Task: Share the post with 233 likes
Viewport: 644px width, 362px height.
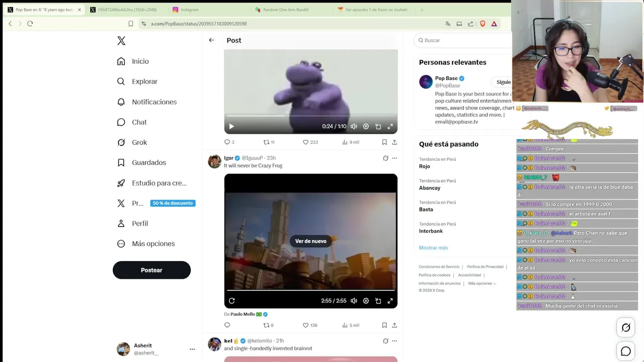Action: pyautogui.click(x=394, y=142)
